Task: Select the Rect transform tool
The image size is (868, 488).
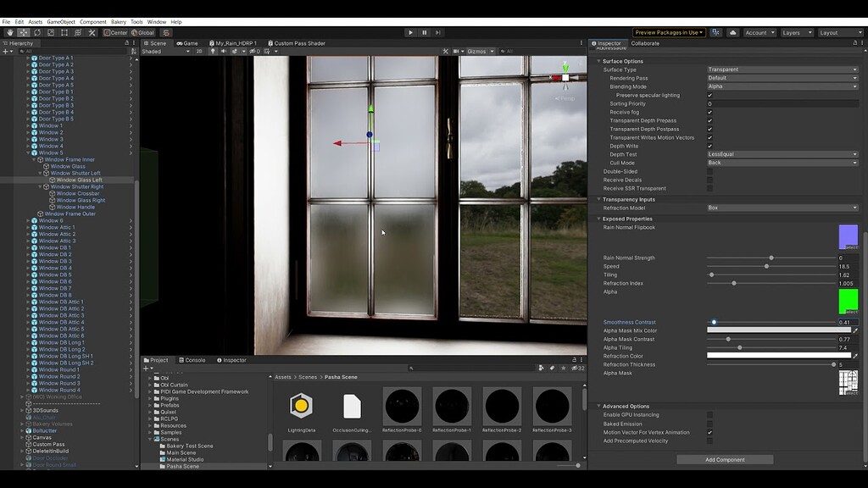Action: [63, 31]
